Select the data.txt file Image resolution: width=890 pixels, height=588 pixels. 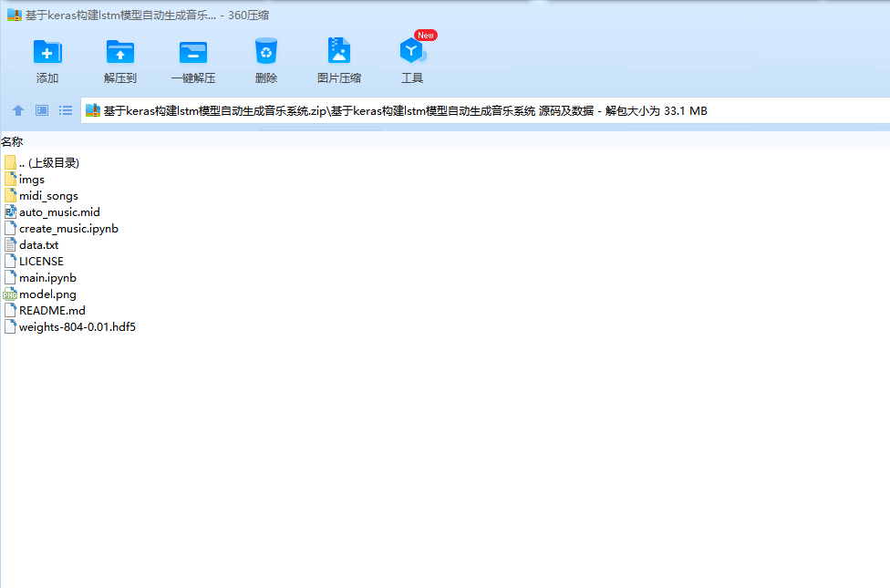click(x=31, y=245)
